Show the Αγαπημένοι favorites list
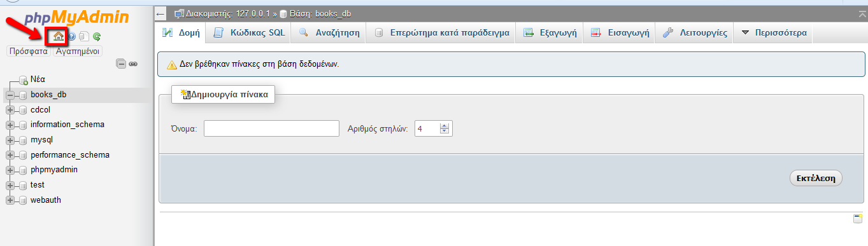Image resolution: width=868 pixels, height=246 pixels. [78, 51]
